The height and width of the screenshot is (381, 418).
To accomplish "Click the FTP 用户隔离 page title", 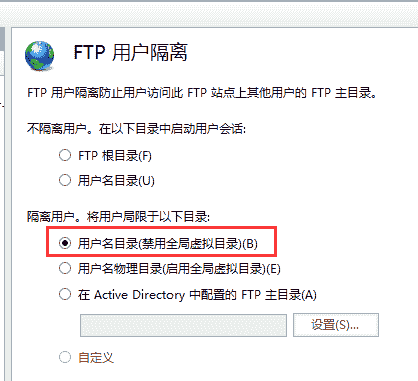I will [x=130, y=52].
